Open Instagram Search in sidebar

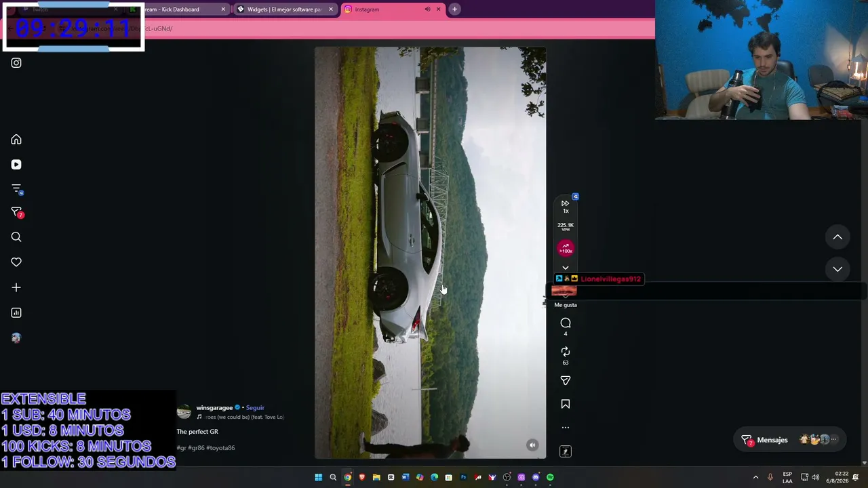(x=16, y=237)
